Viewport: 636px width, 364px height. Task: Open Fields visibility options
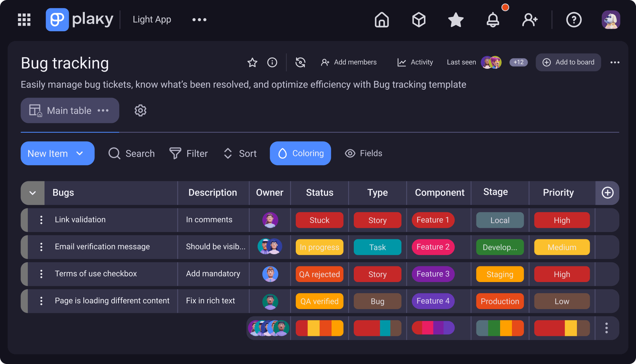(363, 153)
